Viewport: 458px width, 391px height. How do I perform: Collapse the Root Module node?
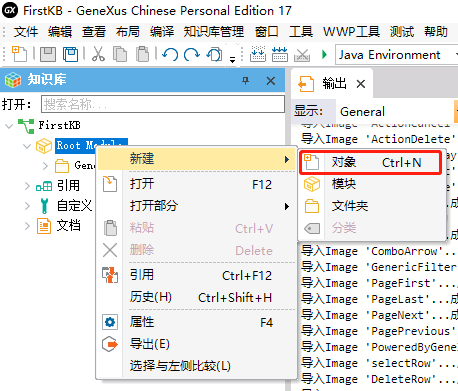click(27, 146)
